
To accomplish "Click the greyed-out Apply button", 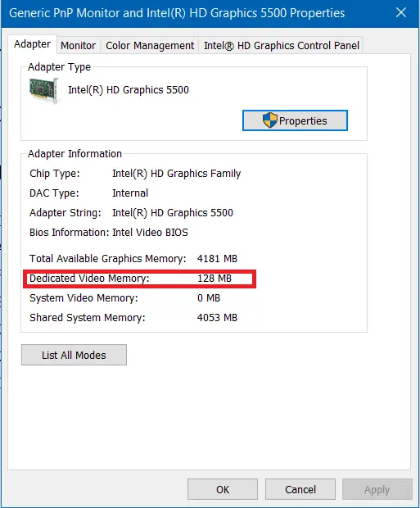I will pyautogui.click(x=377, y=489).
